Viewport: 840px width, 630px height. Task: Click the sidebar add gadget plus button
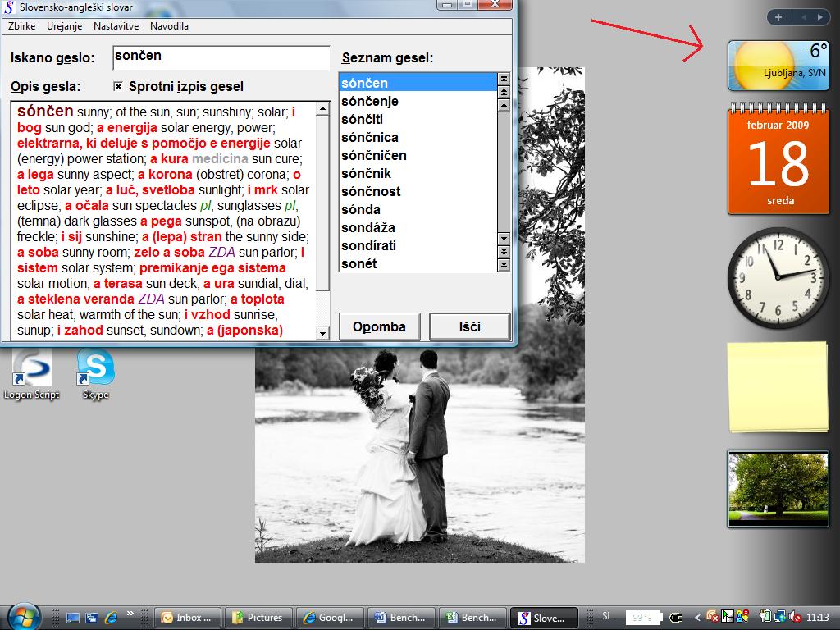pyautogui.click(x=778, y=16)
